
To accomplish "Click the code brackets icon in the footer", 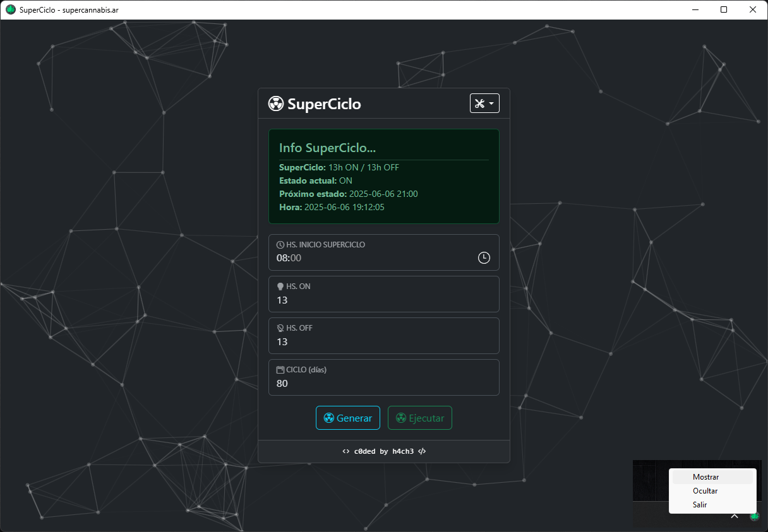I will (345, 451).
